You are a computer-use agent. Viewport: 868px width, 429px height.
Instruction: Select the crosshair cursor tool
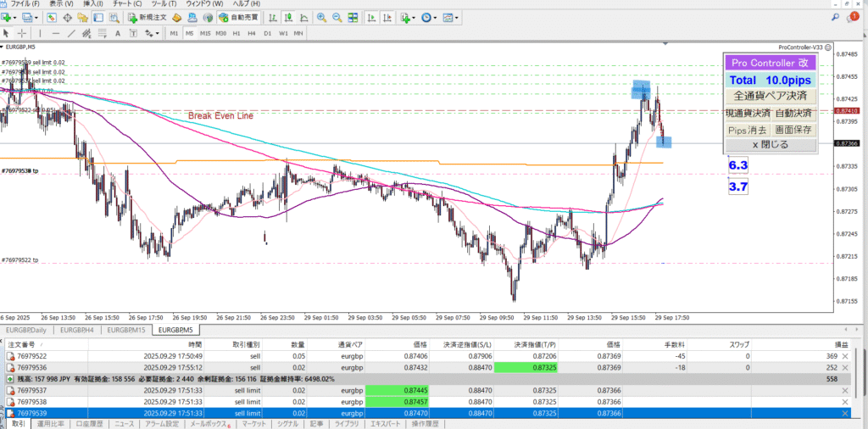click(x=22, y=33)
